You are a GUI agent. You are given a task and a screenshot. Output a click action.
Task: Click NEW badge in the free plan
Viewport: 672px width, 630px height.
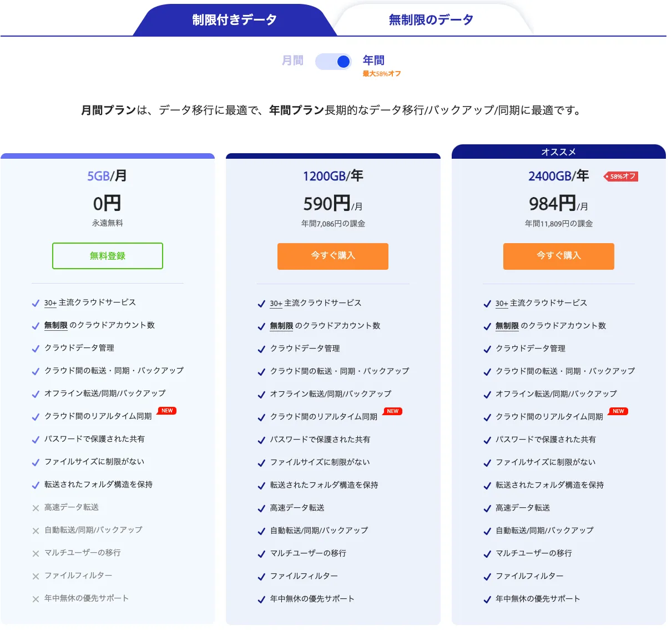(167, 411)
